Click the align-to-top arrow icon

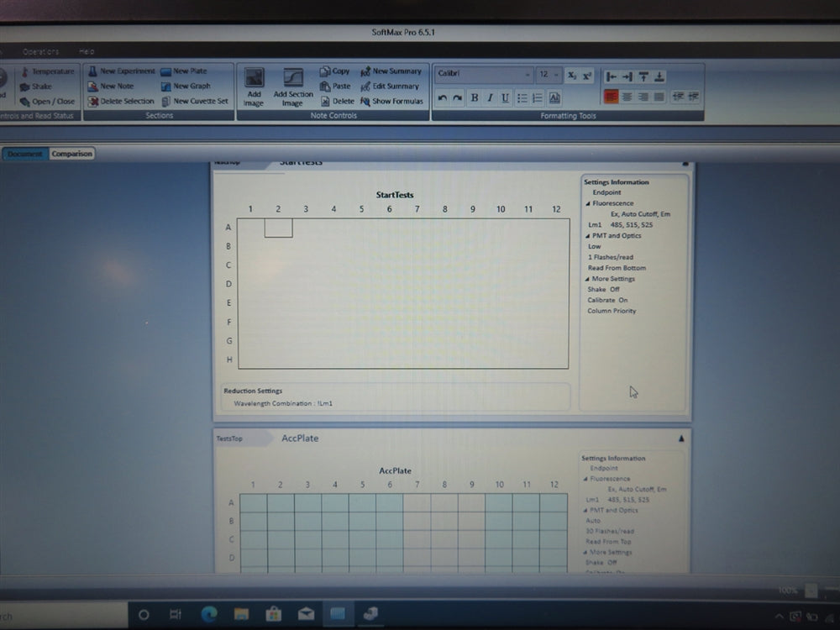tap(643, 76)
